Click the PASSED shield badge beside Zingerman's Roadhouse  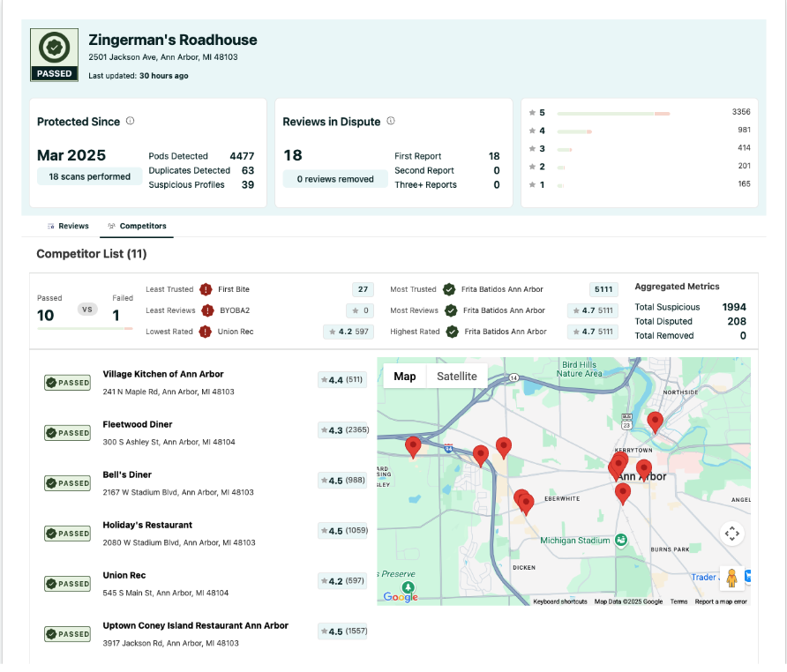[54, 55]
